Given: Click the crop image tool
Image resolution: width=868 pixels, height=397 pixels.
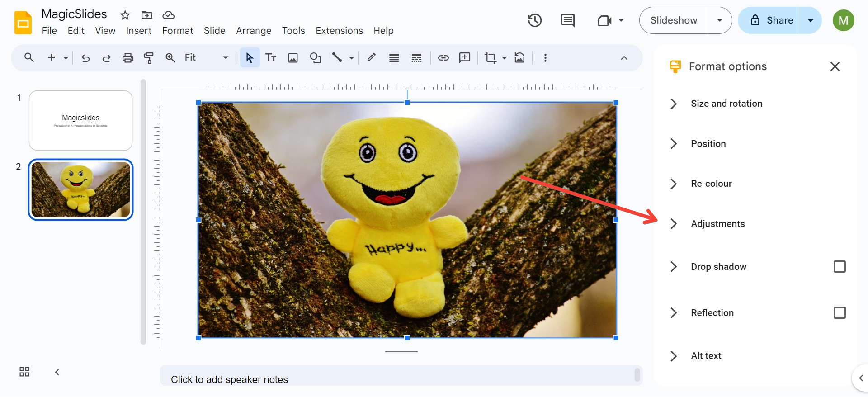Looking at the screenshot, I should pyautogui.click(x=490, y=58).
